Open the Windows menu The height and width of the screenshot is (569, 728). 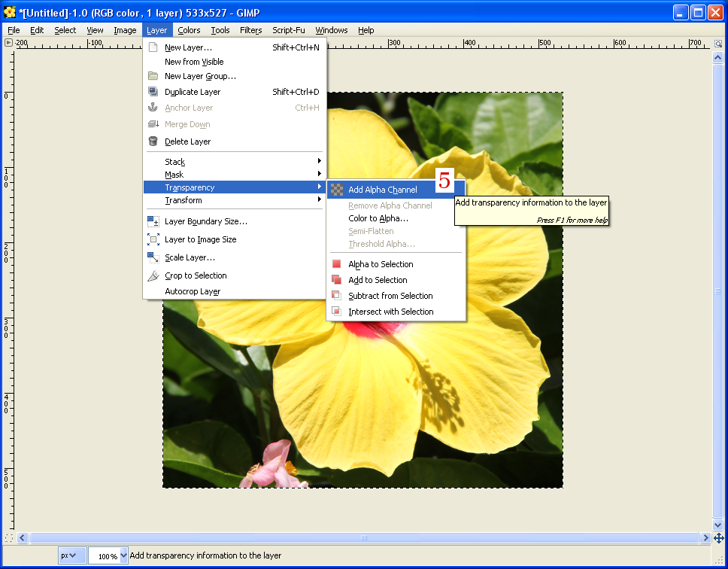click(331, 30)
